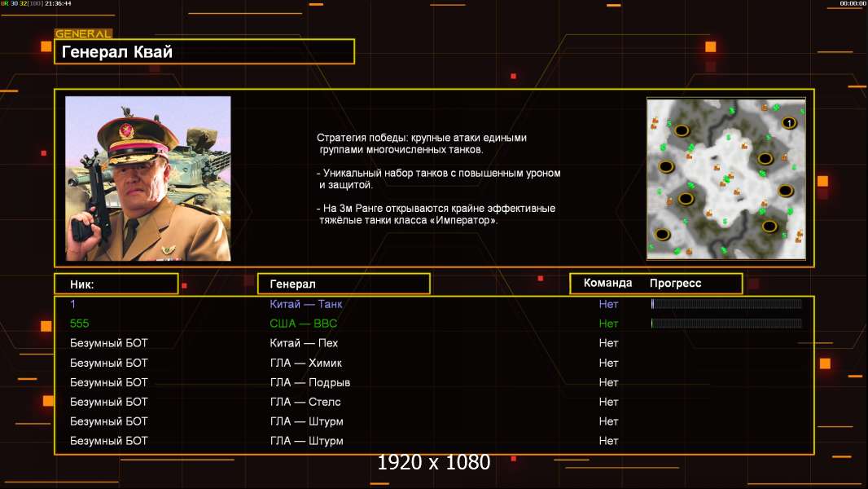Click the "Ник:" column header
868x489 pixels.
[x=116, y=284]
